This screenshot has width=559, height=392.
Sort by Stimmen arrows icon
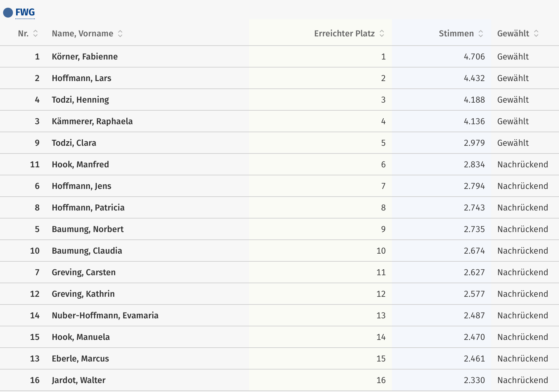[481, 33]
